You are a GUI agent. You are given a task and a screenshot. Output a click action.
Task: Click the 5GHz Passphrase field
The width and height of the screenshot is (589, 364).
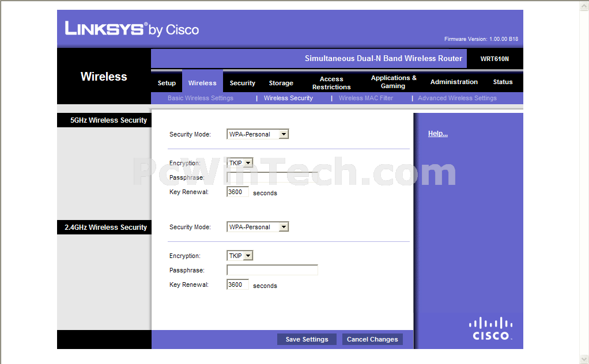pos(273,177)
